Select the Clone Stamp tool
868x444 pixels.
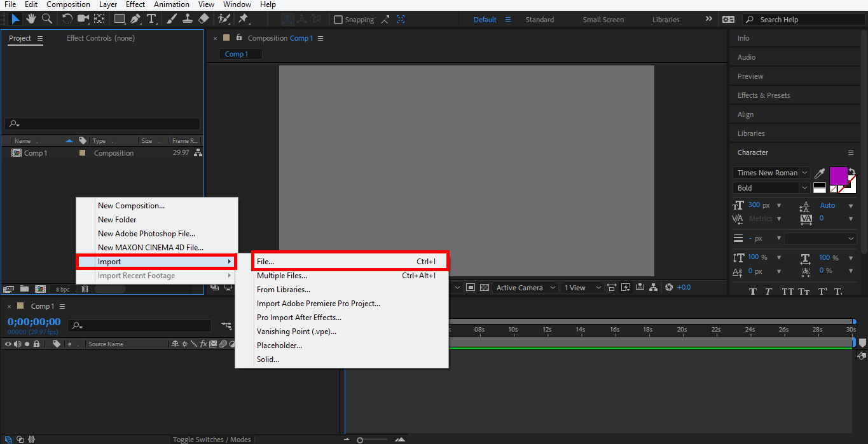coord(188,19)
